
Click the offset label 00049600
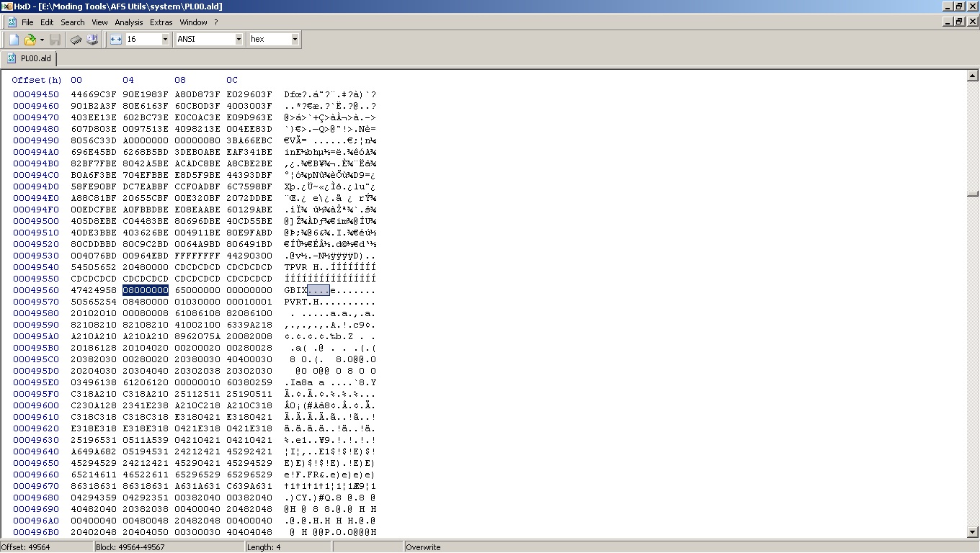tap(36, 405)
